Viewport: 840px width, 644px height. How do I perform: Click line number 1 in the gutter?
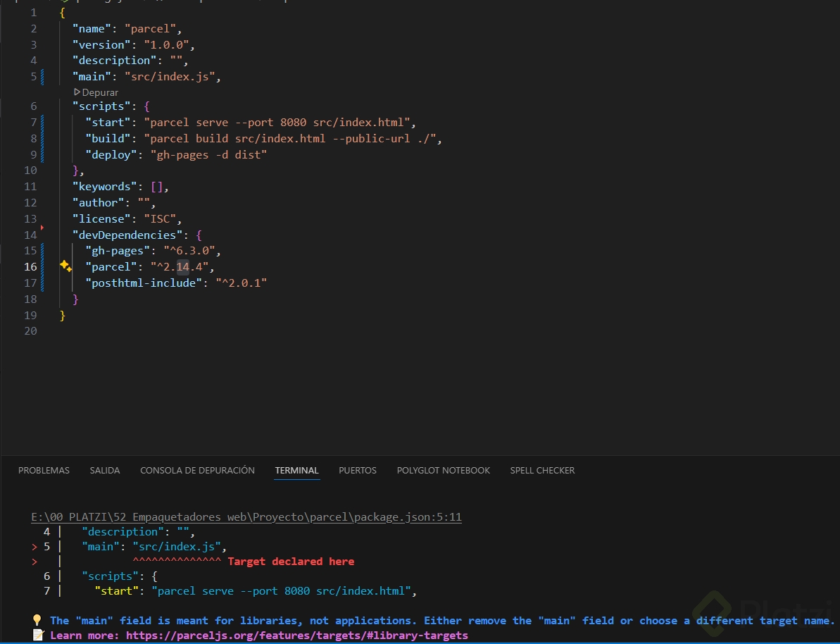34,13
